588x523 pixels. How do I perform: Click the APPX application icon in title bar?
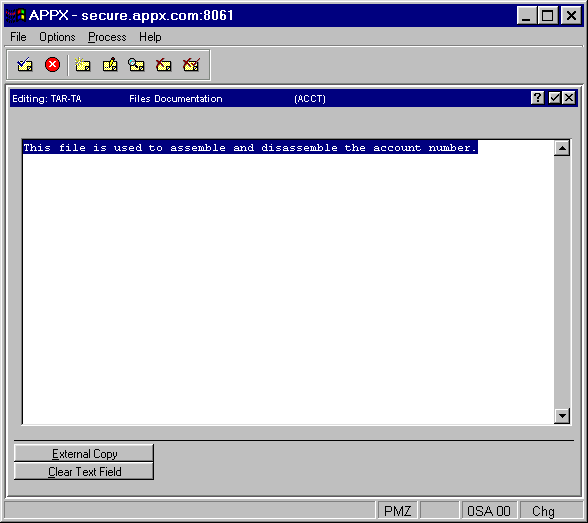tap(15, 15)
